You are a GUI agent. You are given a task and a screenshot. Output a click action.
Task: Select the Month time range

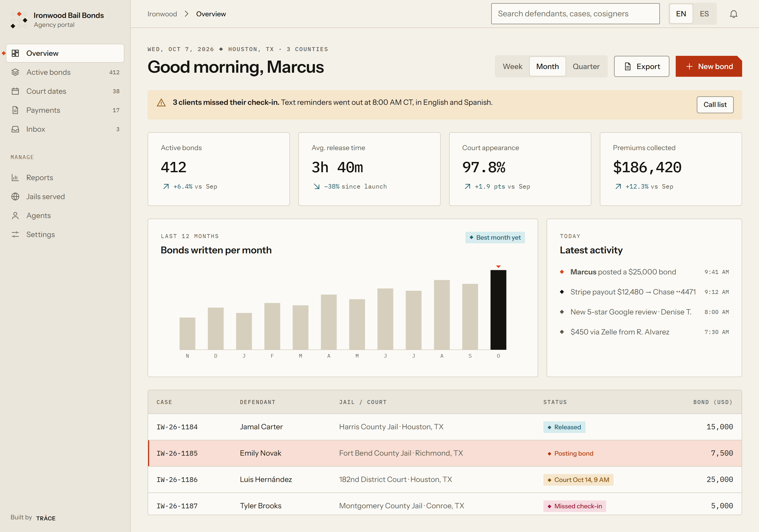[x=547, y=66]
